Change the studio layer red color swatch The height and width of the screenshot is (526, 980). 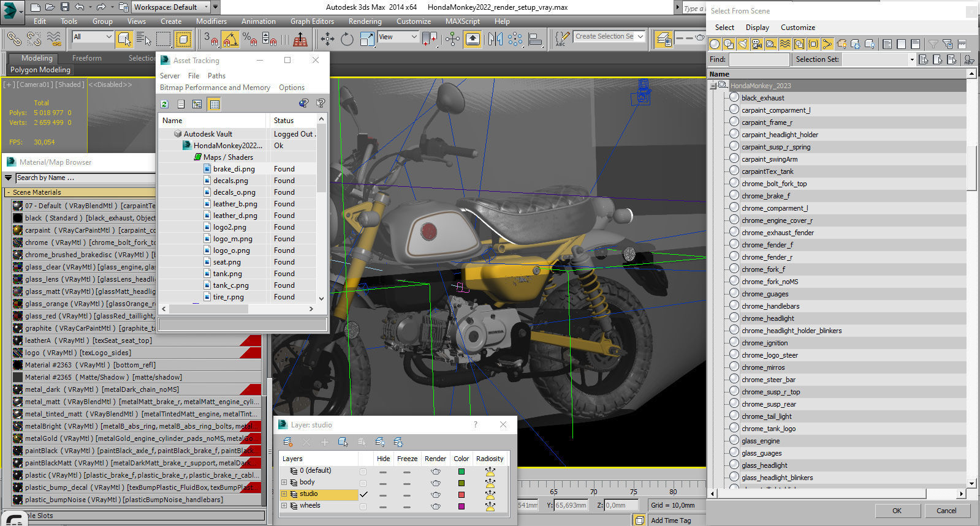pyautogui.click(x=462, y=495)
